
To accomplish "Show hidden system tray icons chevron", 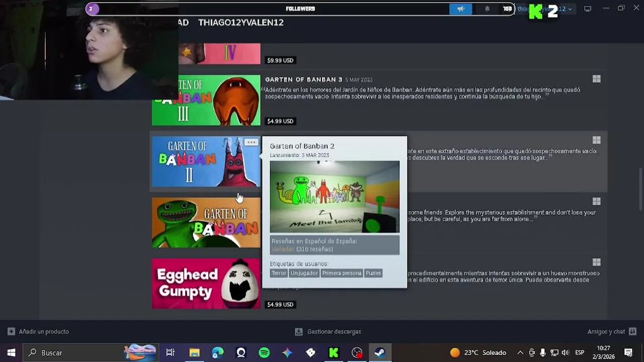I will pyautogui.click(x=520, y=353).
